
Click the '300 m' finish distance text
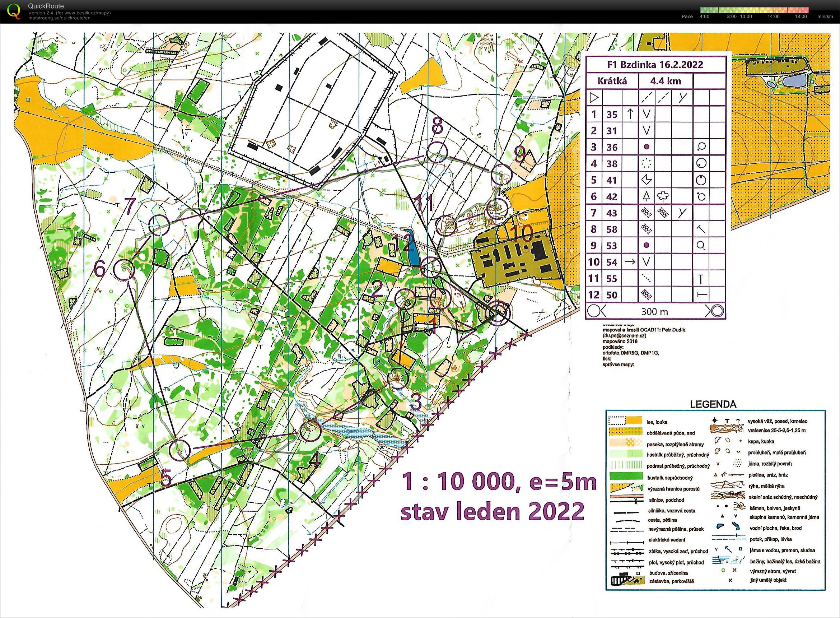[654, 311]
